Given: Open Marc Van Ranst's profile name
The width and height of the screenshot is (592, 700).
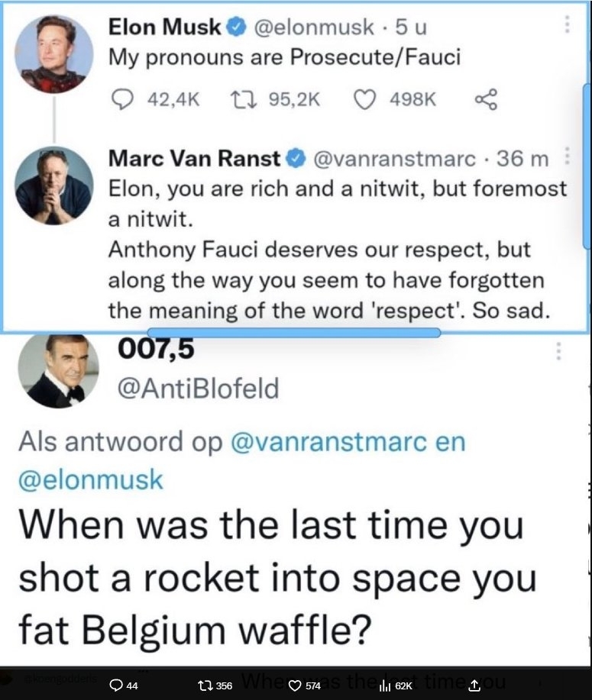Looking at the screenshot, I should [x=196, y=159].
